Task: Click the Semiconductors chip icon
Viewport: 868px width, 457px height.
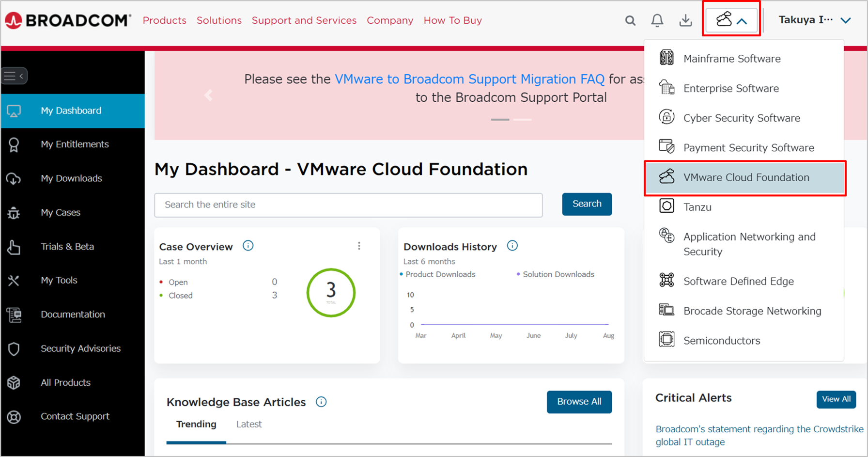Action: pos(666,339)
